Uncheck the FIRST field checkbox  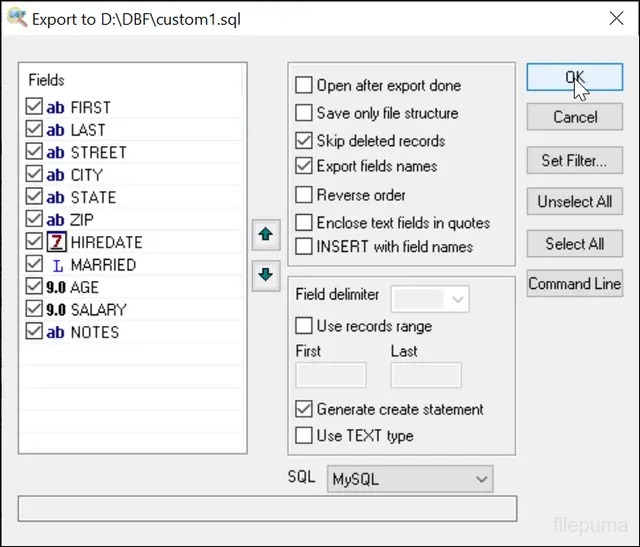tap(34, 107)
